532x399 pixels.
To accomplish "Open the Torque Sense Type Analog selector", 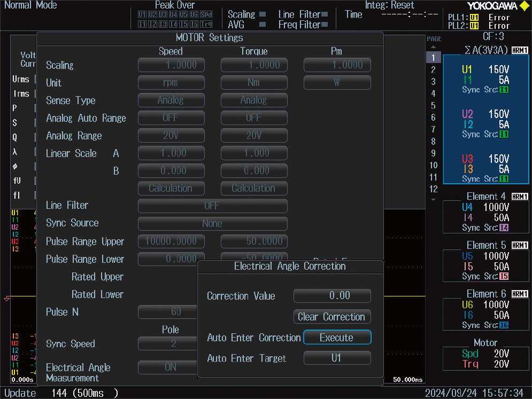I will coord(254,100).
